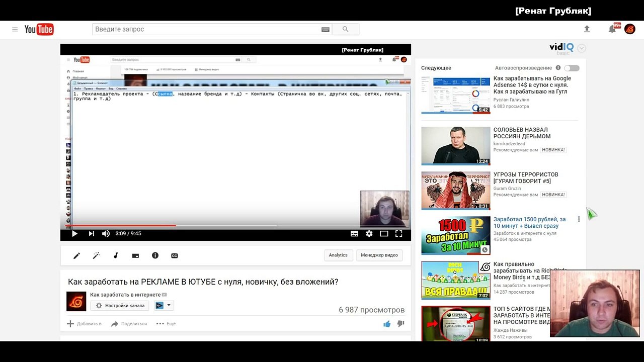Viewport: 644px width, 362px height.
Task: Toggle subtitles in the player
Action: (x=354, y=233)
